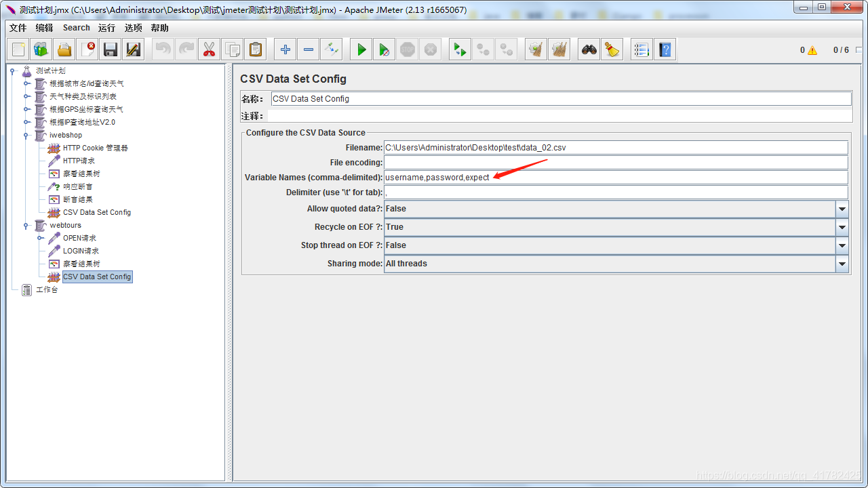Viewport: 868px width, 488px height.
Task: Create a new test plan via toolbar
Action: 18,49
